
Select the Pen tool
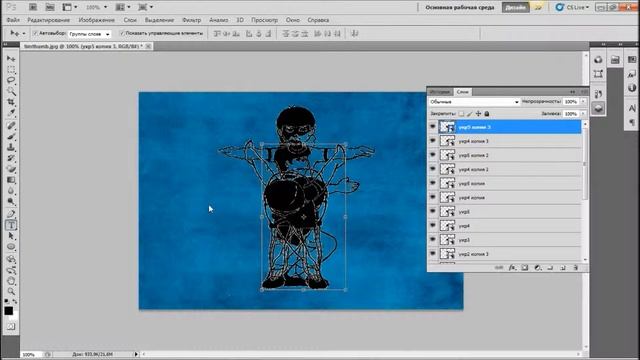point(11,214)
